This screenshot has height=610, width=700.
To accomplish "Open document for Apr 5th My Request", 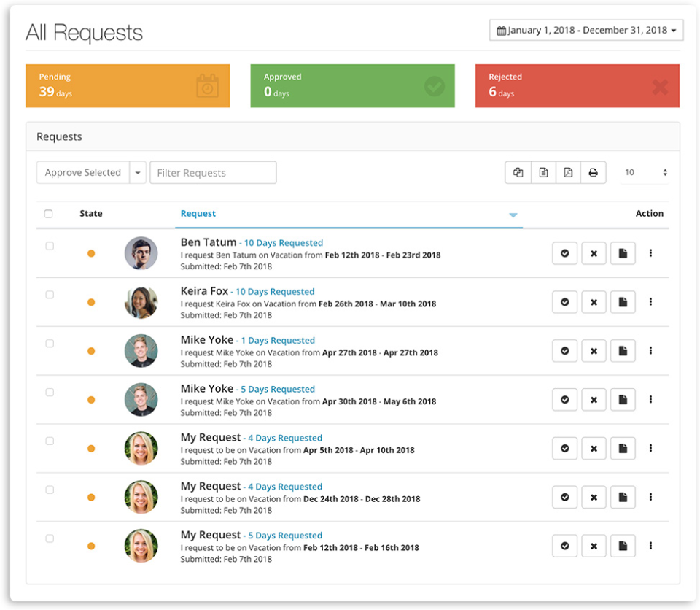I will [x=623, y=448].
